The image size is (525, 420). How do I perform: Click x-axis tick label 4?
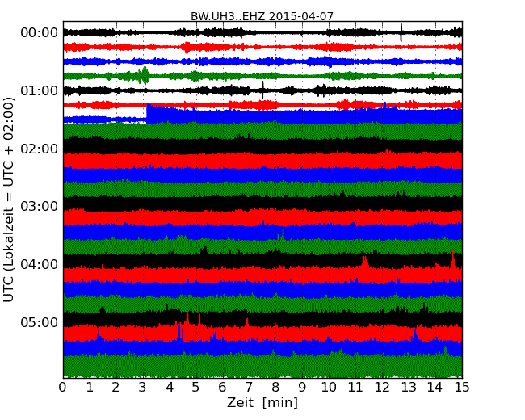click(170, 388)
